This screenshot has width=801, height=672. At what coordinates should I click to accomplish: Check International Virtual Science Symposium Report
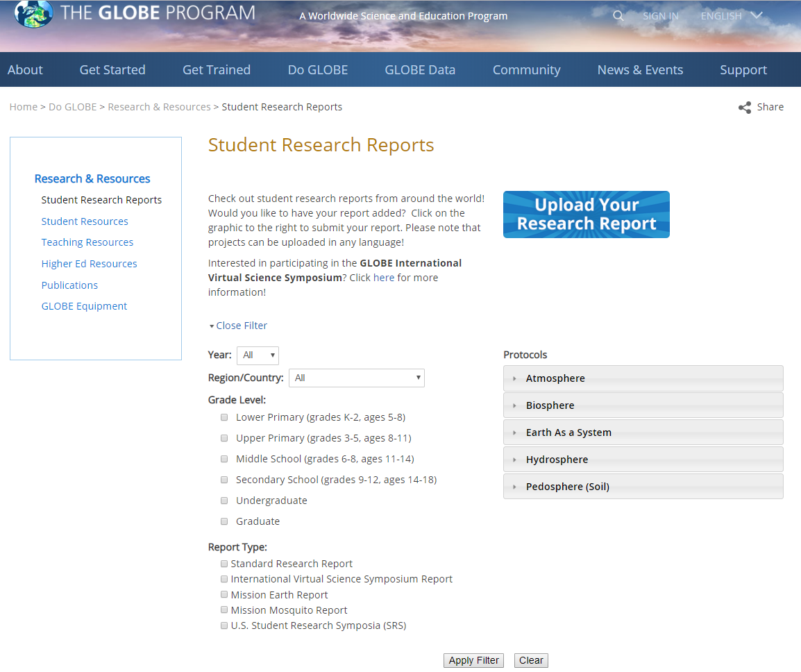(224, 579)
